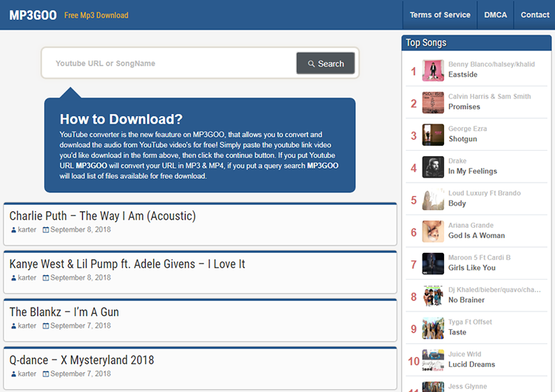This screenshot has width=555, height=392.
Task: Click Girls Like You album thumbnail
Action: (x=433, y=263)
